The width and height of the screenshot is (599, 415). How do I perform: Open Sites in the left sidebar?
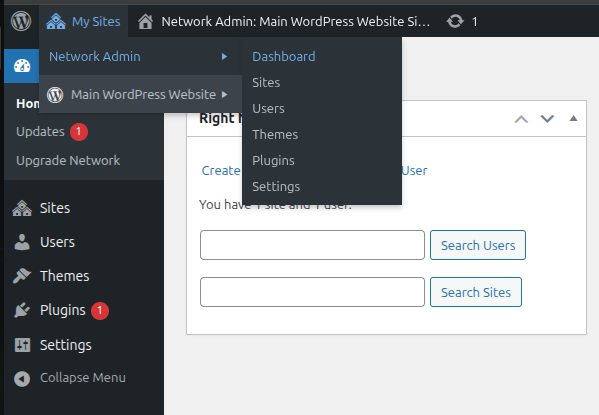coord(55,208)
